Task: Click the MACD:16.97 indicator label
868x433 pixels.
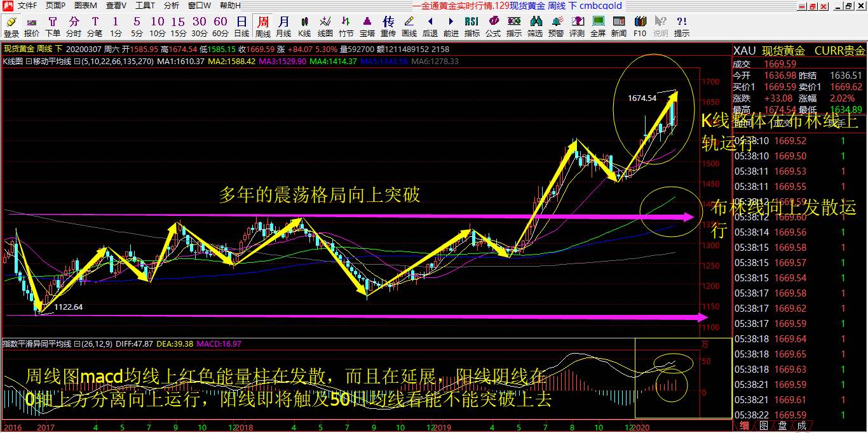Action: 219,343
